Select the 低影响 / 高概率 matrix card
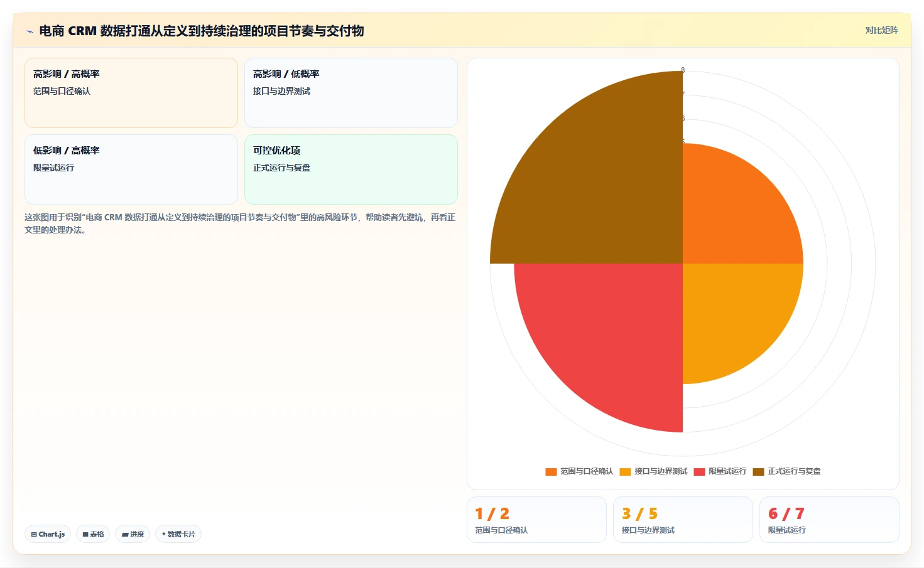924x568 pixels. point(131,169)
